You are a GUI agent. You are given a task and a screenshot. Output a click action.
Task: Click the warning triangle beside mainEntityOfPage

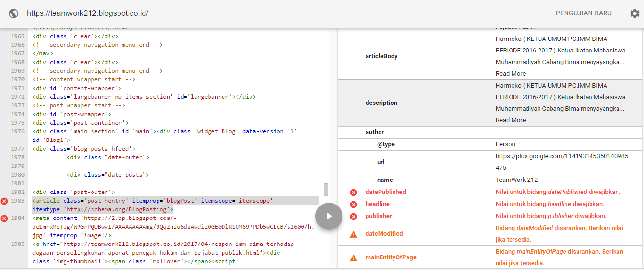(353, 258)
